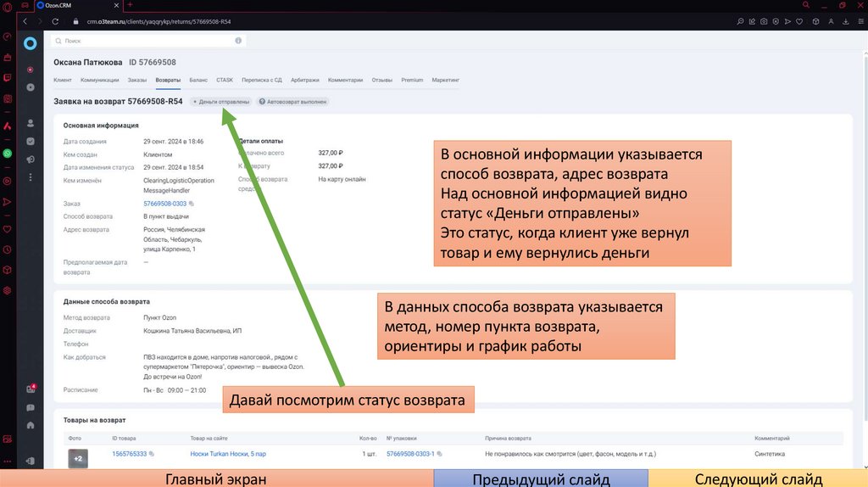
Task: Click the browser address bar URL
Action: click(x=159, y=21)
